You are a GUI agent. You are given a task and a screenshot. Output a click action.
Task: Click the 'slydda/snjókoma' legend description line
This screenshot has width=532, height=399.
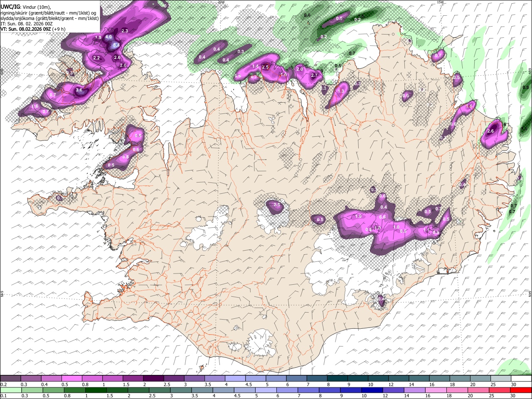click(50, 18)
